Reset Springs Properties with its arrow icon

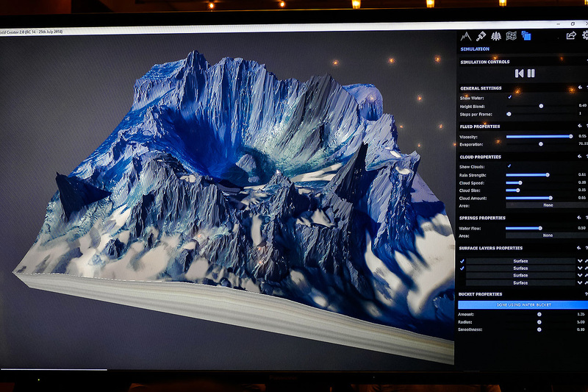[579, 217]
